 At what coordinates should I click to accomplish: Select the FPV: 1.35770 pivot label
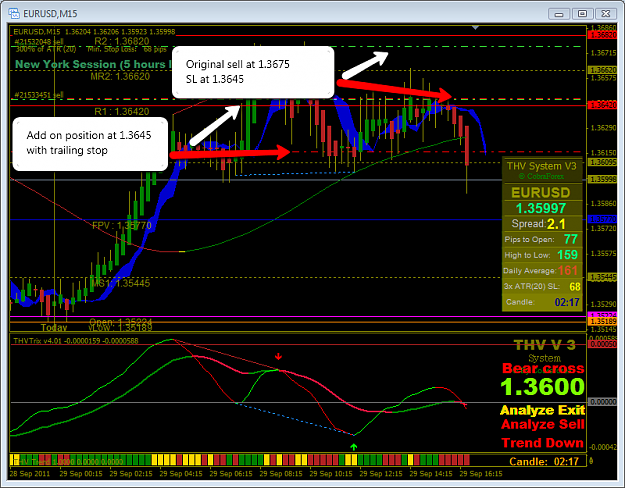point(122,226)
